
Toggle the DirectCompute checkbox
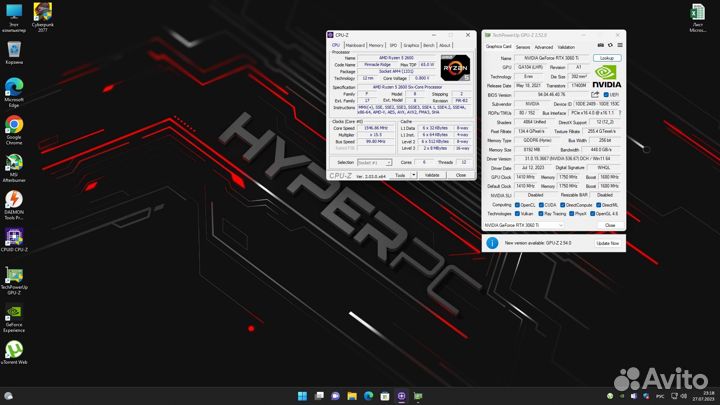point(562,205)
